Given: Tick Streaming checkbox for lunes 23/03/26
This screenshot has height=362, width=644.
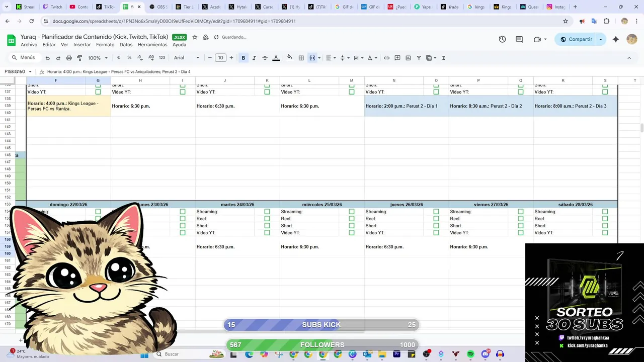Looking at the screenshot, I should pos(183,212).
